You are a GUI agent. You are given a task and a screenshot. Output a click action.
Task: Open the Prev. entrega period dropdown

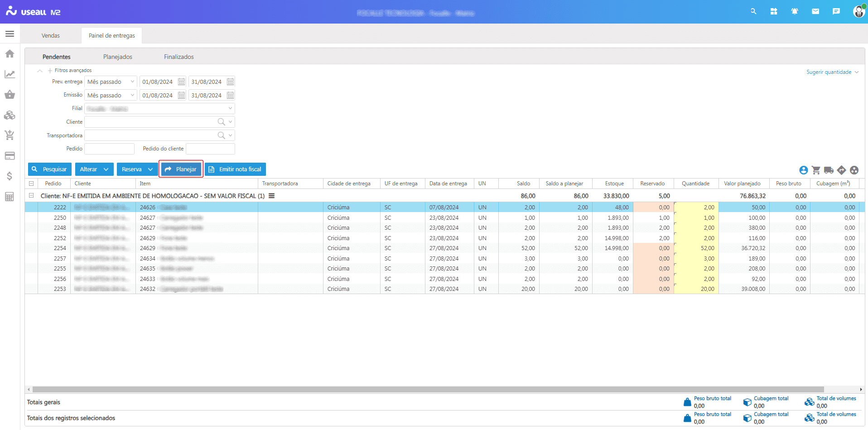(132, 82)
